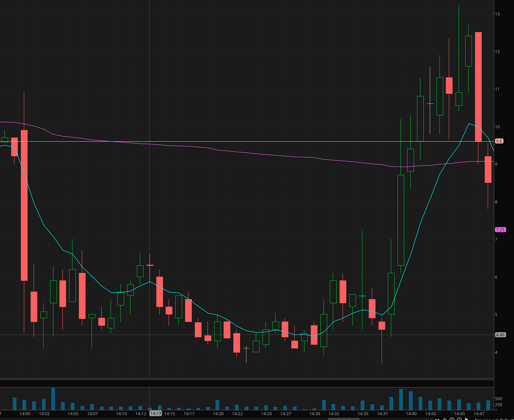Click the 14:37 time axis label
This screenshot has width=514, height=420.
(x=382, y=414)
